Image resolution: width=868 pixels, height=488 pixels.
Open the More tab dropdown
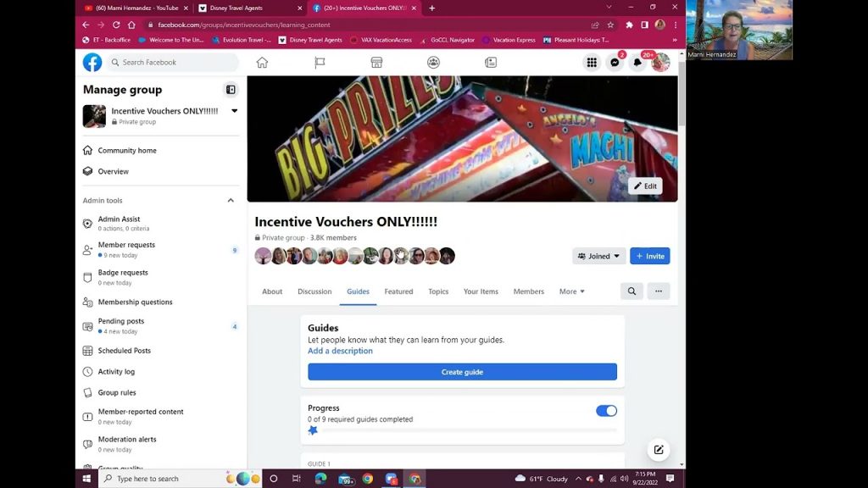point(571,291)
